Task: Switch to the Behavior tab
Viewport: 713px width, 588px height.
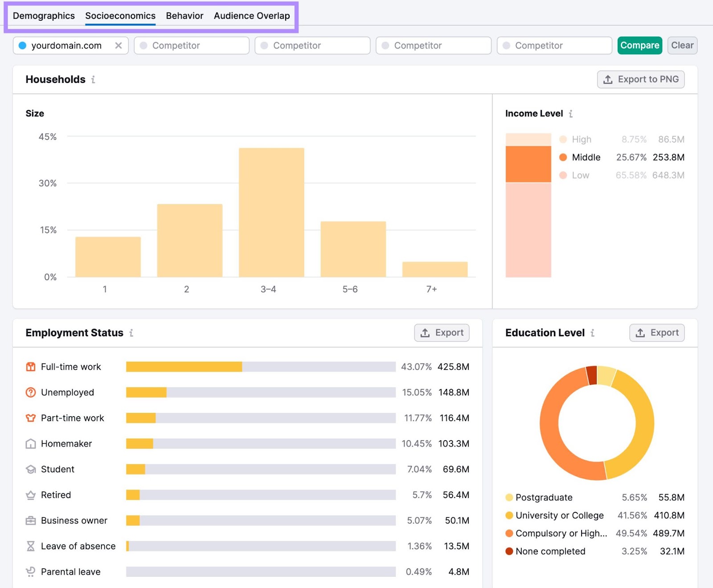Action: (x=184, y=15)
